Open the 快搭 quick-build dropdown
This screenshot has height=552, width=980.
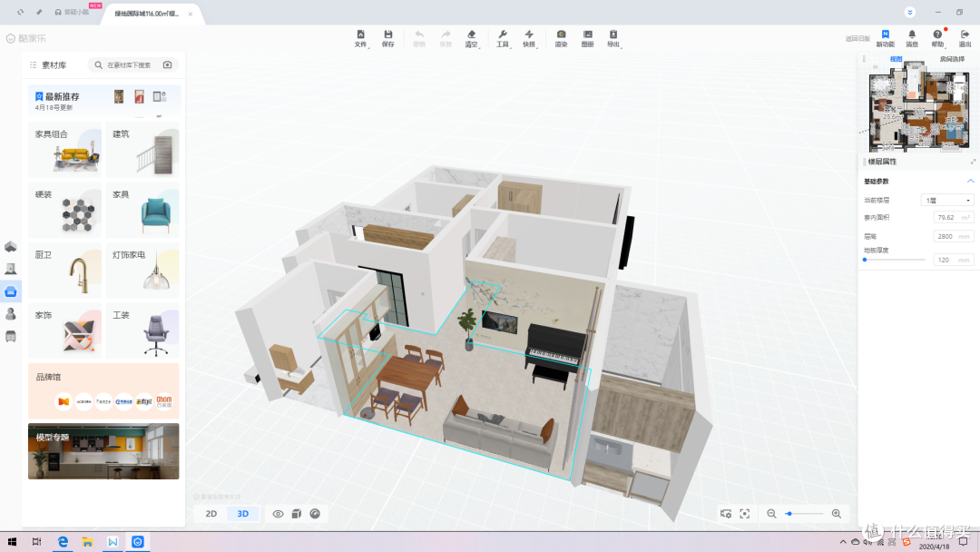click(x=529, y=39)
